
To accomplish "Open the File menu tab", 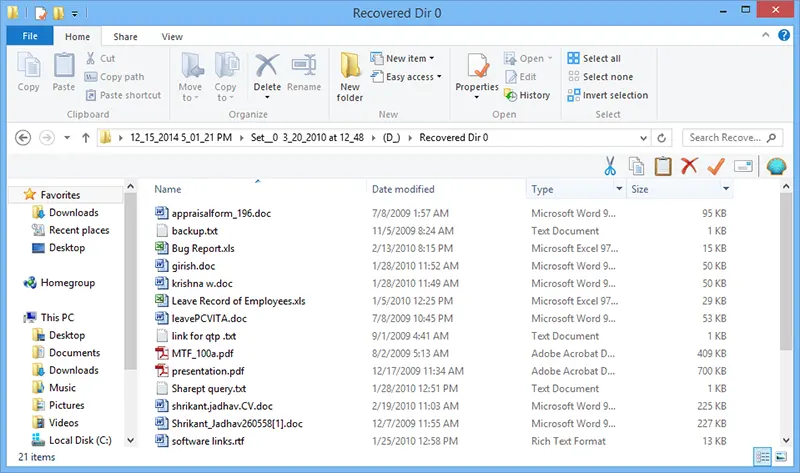I will coord(30,36).
